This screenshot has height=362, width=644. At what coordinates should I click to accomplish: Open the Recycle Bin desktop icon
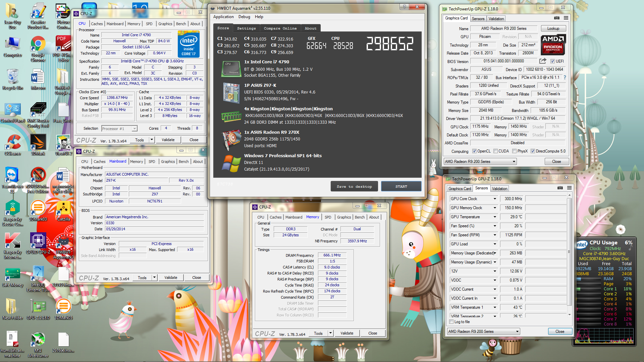[13, 79]
